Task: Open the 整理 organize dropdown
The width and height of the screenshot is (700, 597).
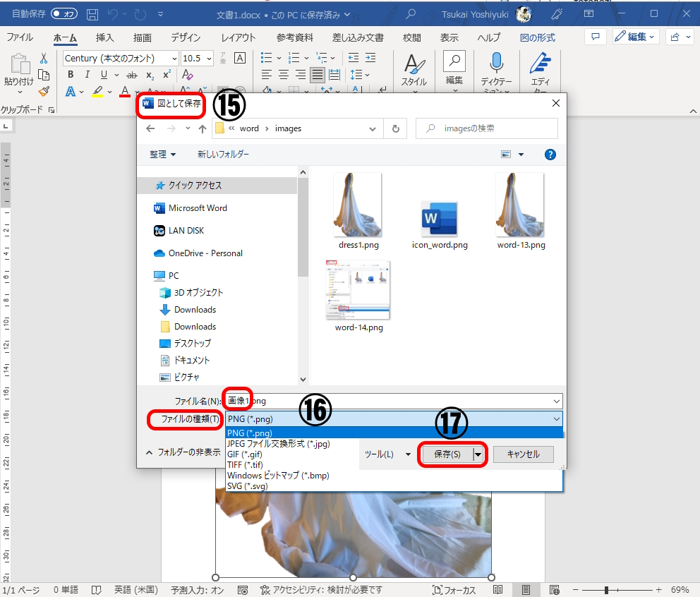Action: [162, 155]
